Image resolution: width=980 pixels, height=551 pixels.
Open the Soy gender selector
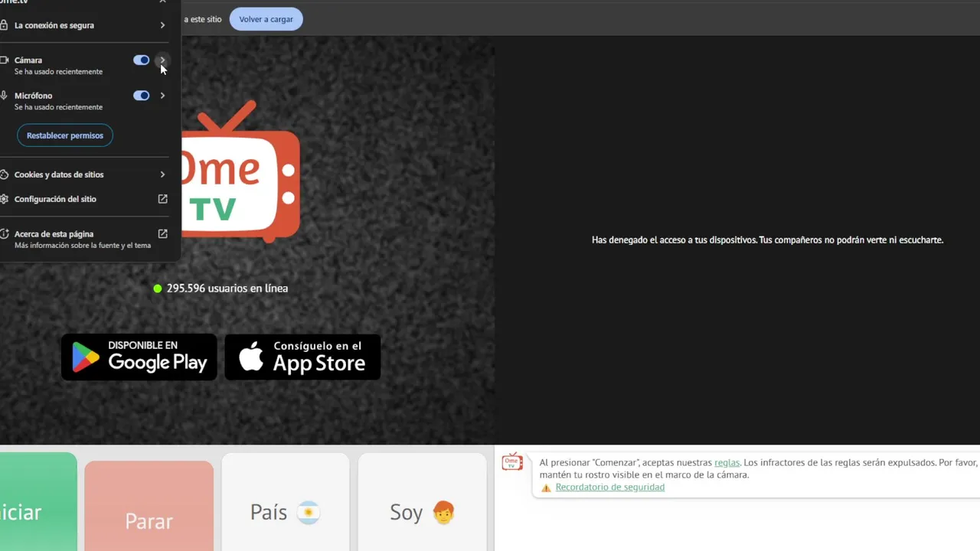(422, 502)
